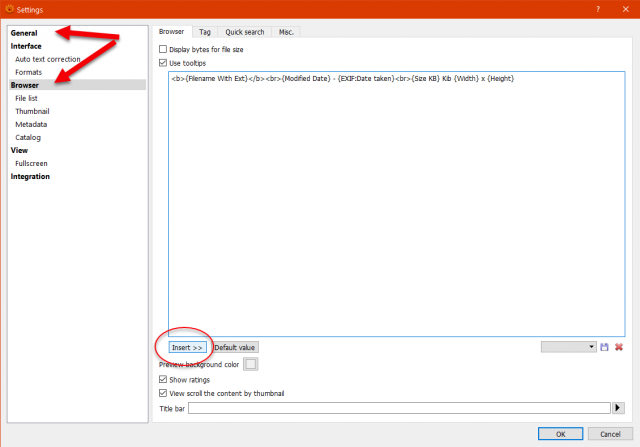Toggle the Use tooltips checkbox
Screen dimensions: 640x447
point(163,63)
